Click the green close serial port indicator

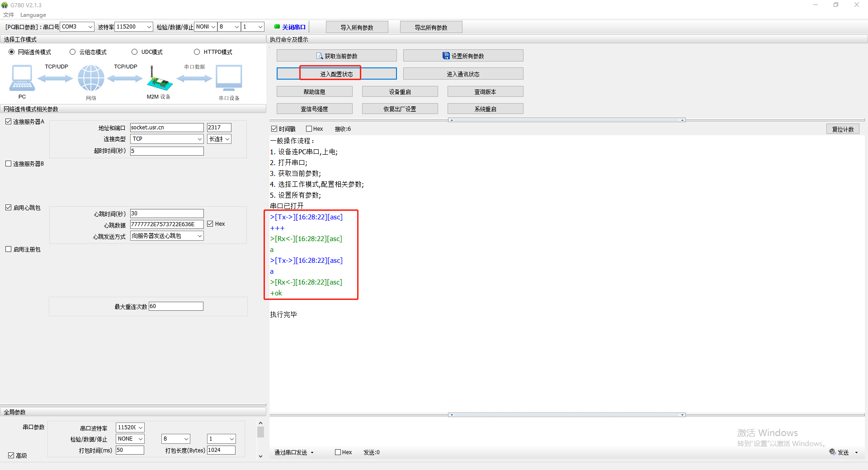coord(277,27)
